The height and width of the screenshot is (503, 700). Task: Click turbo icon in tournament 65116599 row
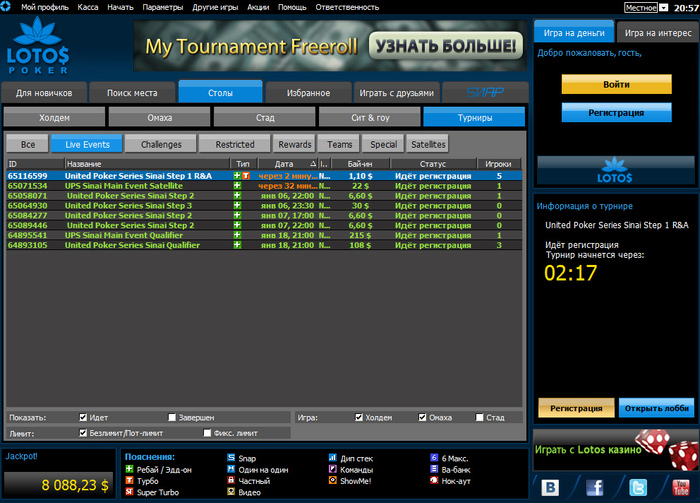(246, 176)
